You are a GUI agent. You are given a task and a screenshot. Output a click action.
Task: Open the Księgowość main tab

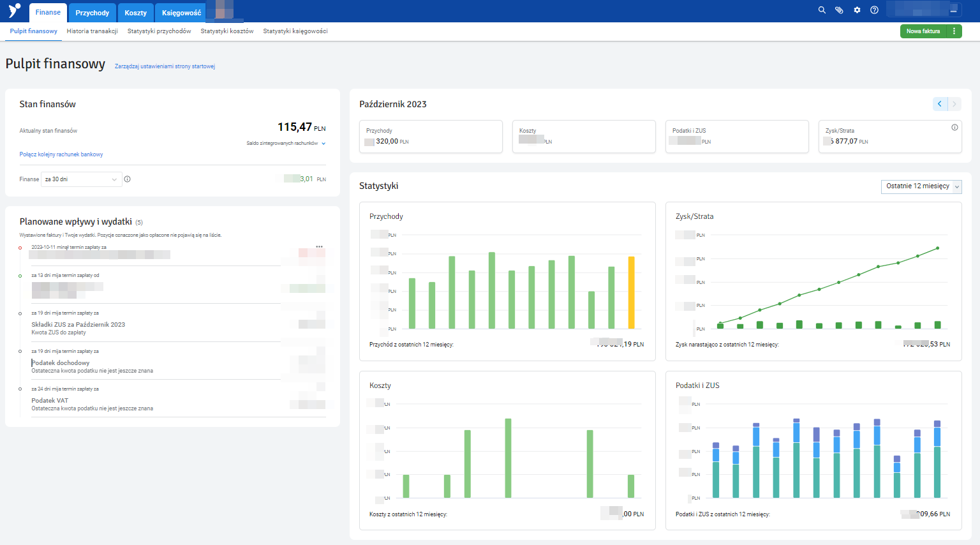[x=181, y=13]
